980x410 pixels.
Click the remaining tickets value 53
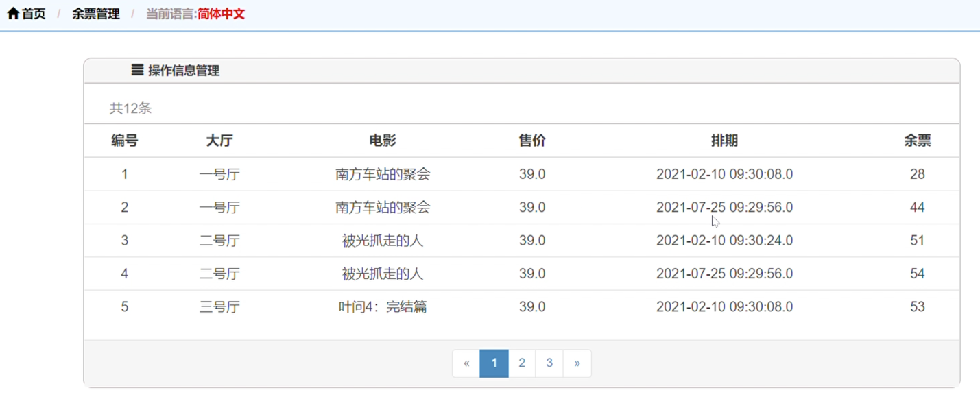click(x=918, y=306)
